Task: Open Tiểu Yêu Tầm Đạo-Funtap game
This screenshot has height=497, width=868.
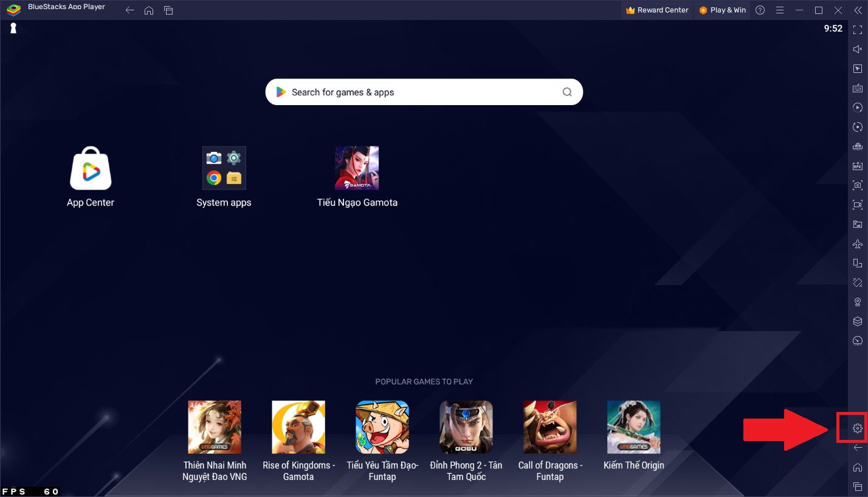Action: [x=382, y=442]
